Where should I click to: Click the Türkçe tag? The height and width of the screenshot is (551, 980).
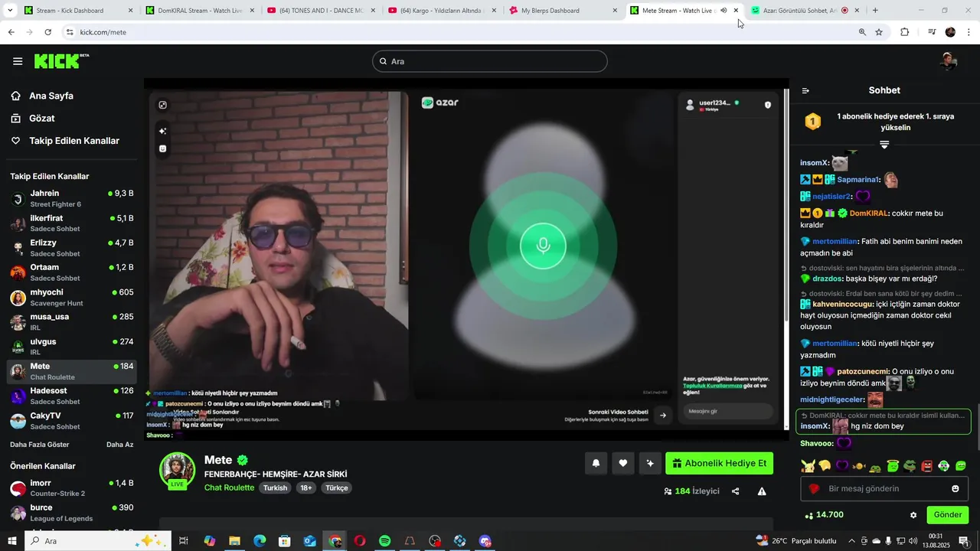pos(337,487)
